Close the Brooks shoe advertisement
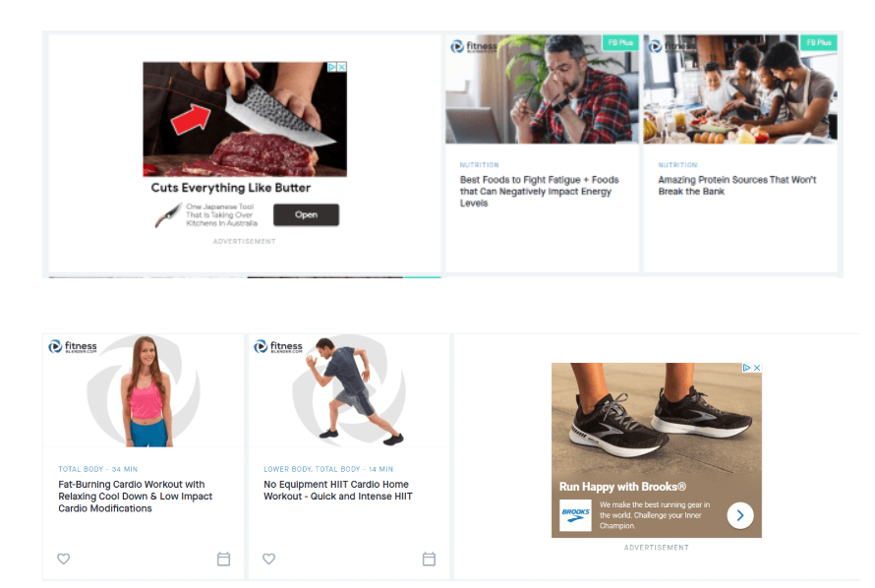 [x=757, y=368]
